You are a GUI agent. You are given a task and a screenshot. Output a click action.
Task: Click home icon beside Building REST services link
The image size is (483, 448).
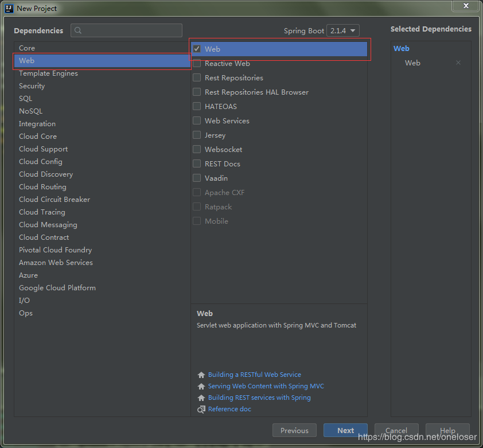pos(201,398)
